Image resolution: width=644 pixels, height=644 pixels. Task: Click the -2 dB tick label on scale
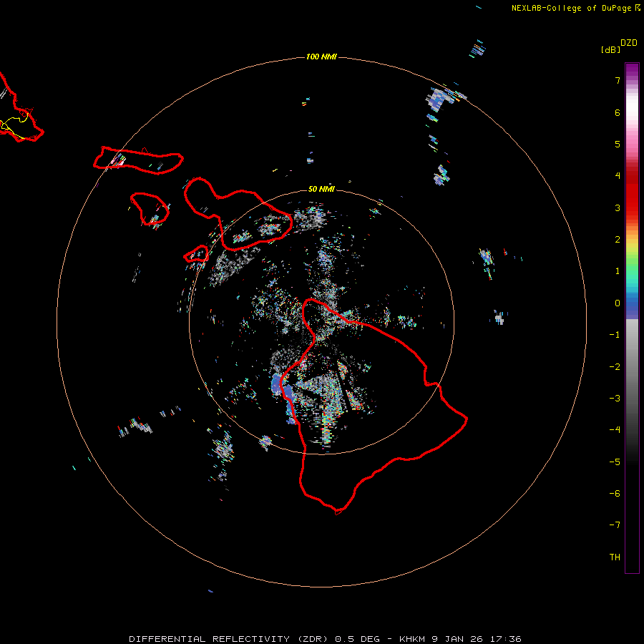click(615, 367)
